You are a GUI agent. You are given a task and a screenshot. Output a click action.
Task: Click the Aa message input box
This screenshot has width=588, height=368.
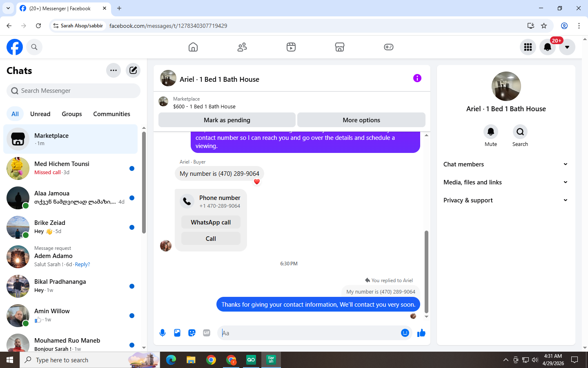pos(310,333)
